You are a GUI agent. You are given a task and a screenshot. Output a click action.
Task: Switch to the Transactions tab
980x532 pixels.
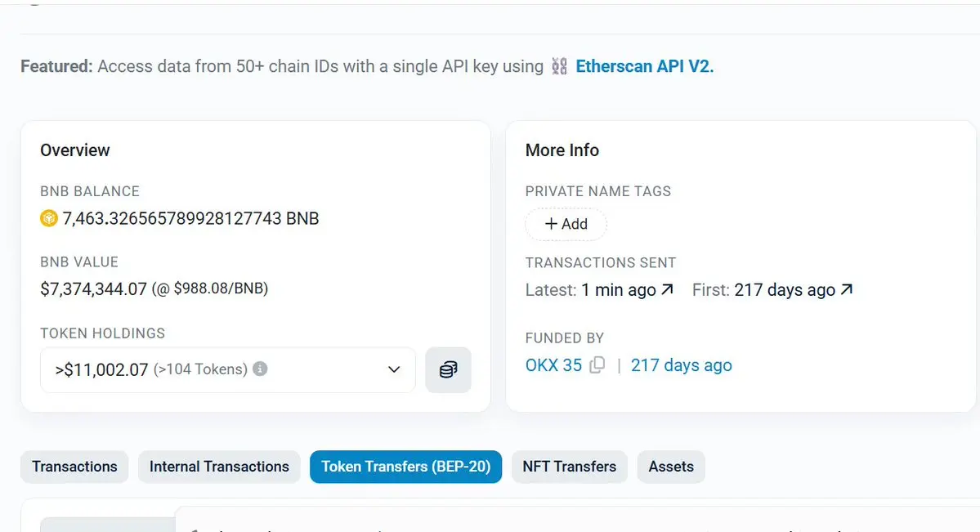(74, 467)
